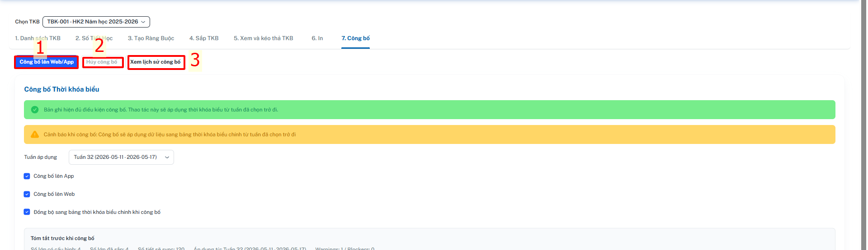
Task: Open the Chọn TKB dropdown TBK-001
Action: [x=96, y=22]
